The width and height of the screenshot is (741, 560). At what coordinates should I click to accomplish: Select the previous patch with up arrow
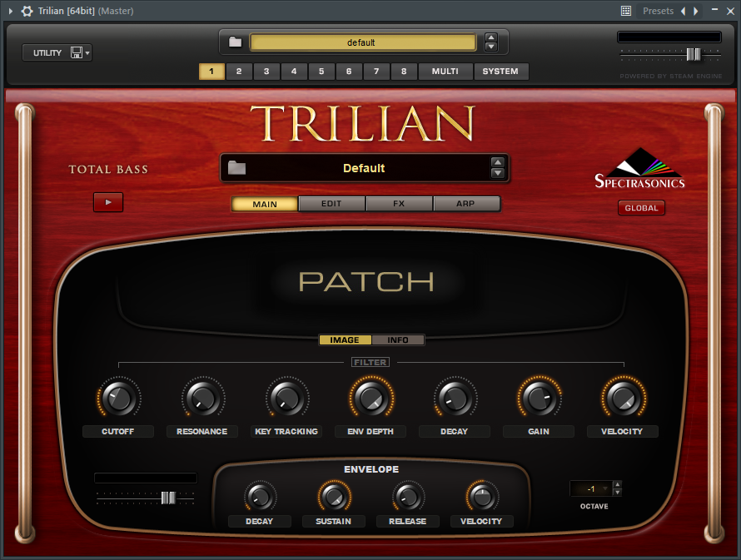(x=498, y=162)
